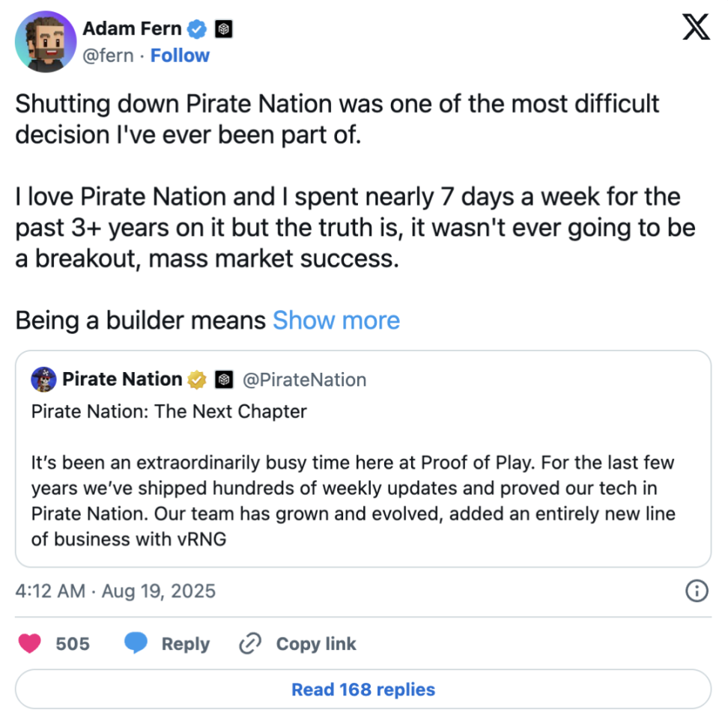The image size is (728, 724).
Task: Click the Reply speech bubble icon
Action: coord(136,644)
